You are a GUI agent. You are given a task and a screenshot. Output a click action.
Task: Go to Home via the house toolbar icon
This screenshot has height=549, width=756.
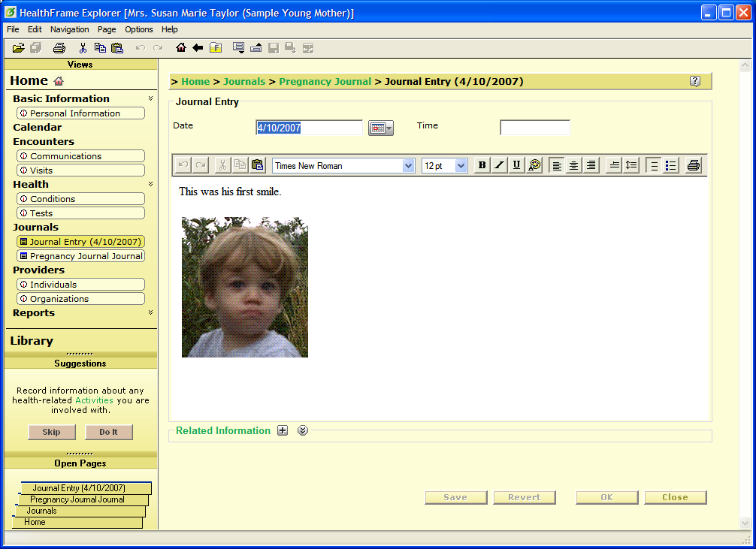(x=181, y=47)
